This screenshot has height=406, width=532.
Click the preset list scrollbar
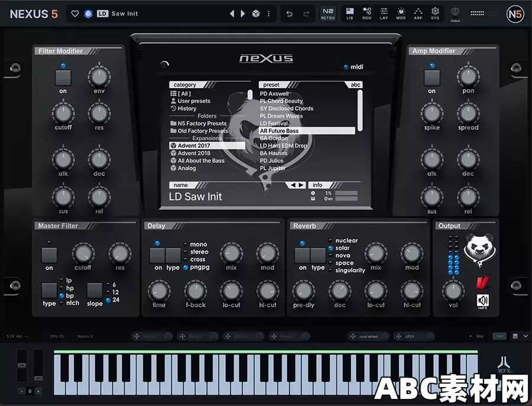[360, 110]
